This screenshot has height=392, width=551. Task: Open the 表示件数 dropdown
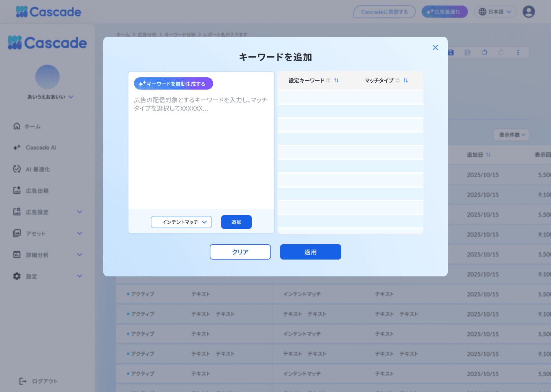pyautogui.click(x=511, y=135)
